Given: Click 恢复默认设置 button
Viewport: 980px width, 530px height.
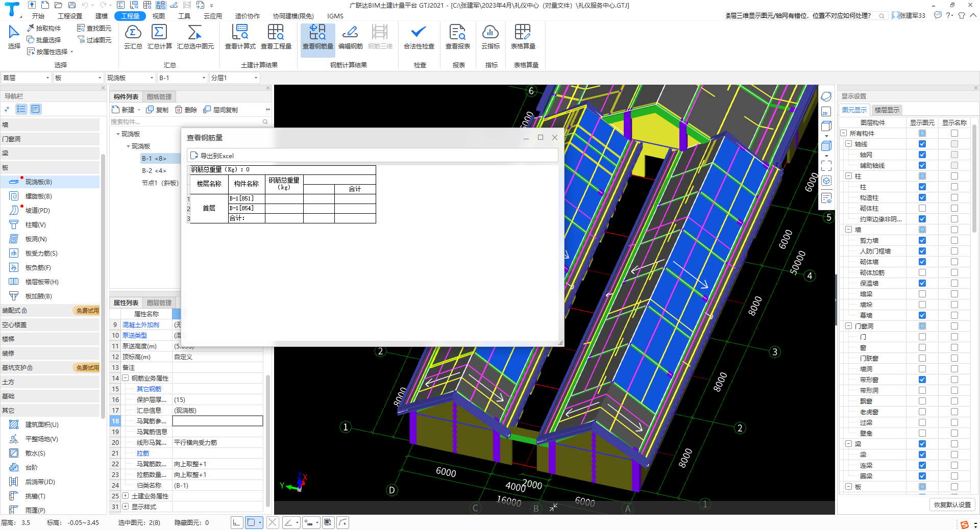Looking at the screenshot, I should [x=952, y=504].
